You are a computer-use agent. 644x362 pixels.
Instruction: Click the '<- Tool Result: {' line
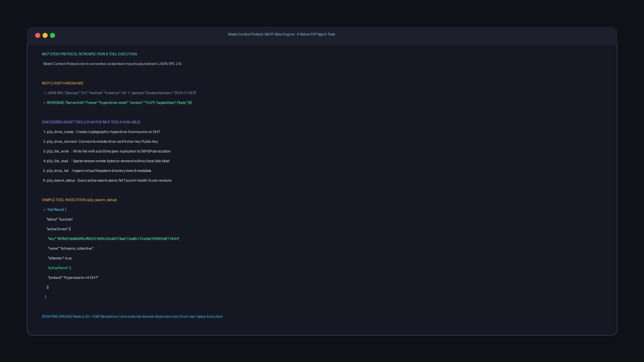point(55,210)
